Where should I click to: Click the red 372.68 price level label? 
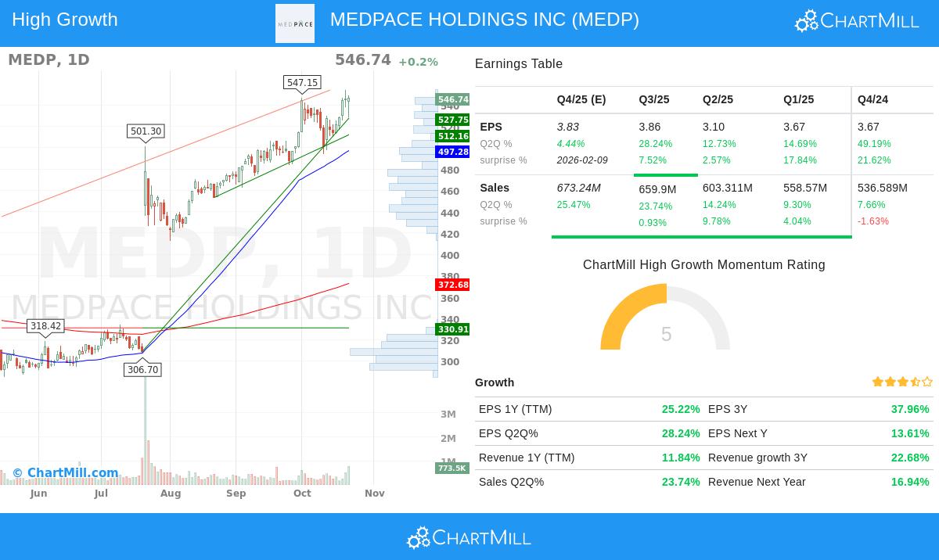[452, 285]
